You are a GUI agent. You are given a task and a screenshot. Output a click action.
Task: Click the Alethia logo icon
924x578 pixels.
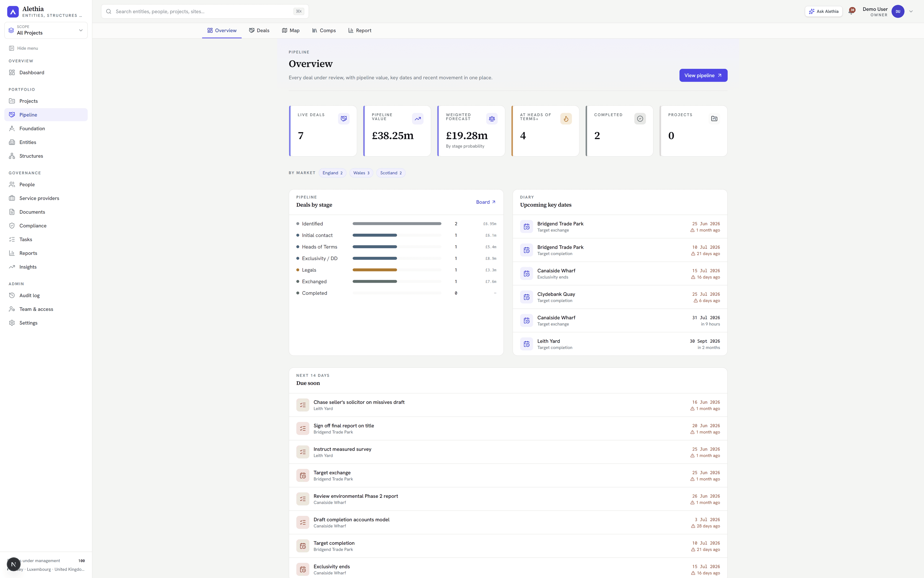(x=13, y=12)
